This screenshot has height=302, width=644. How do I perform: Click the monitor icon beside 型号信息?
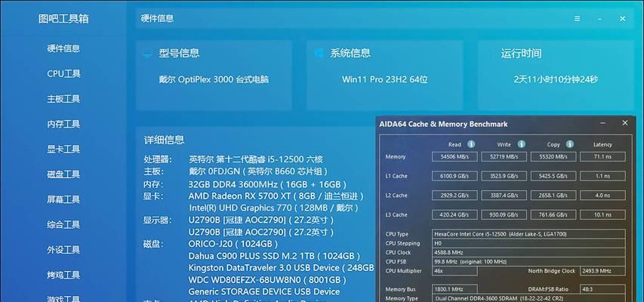(147, 54)
